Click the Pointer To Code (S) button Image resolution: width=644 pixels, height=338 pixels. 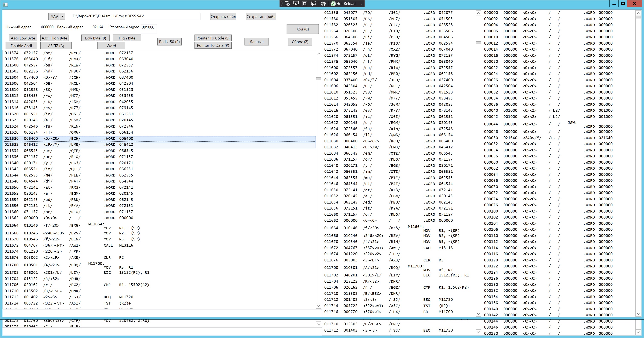point(213,38)
